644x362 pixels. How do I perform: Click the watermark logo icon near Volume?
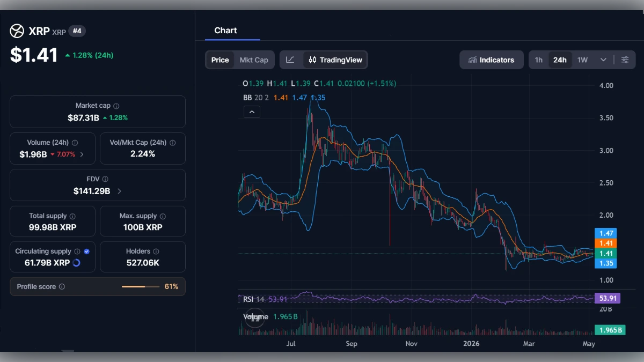(x=255, y=317)
